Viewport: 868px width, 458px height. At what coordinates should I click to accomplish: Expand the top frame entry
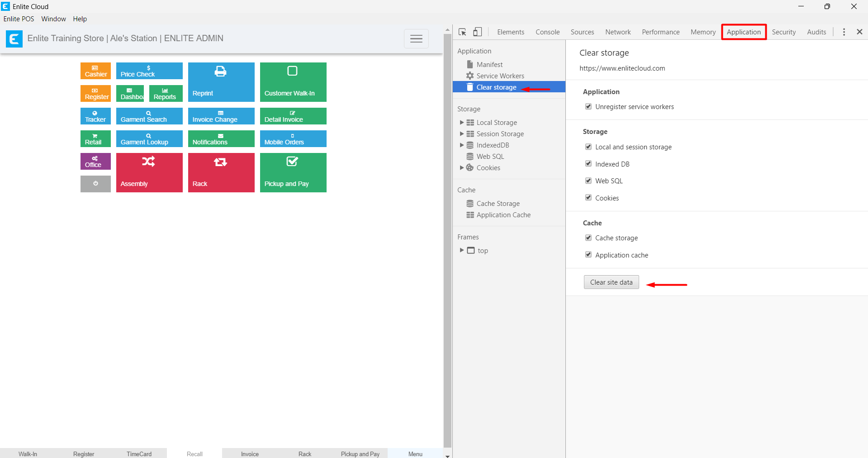tap(461, 250)
